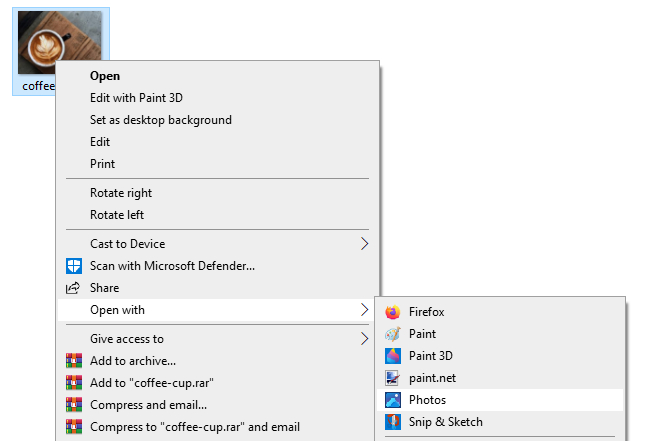This screenshot has height=441, width=658.
Task: Open the image with Paint
Action: point(500,334)
